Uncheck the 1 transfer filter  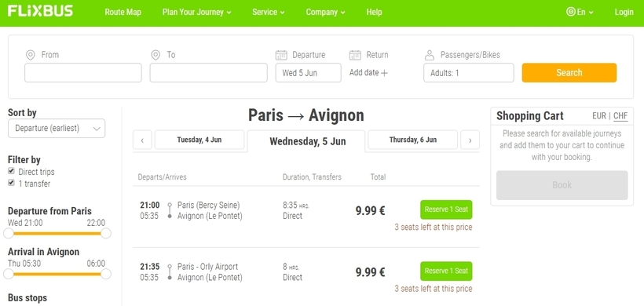[12, 183]
